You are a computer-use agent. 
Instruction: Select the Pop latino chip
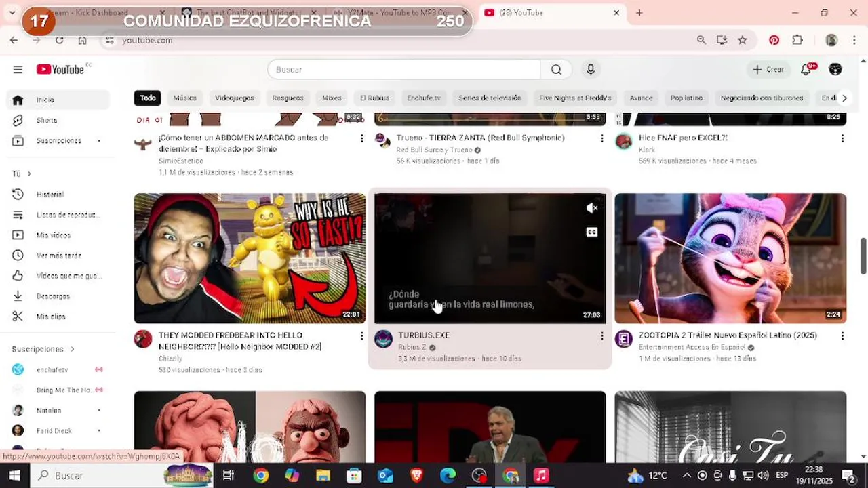click(686, 98)
